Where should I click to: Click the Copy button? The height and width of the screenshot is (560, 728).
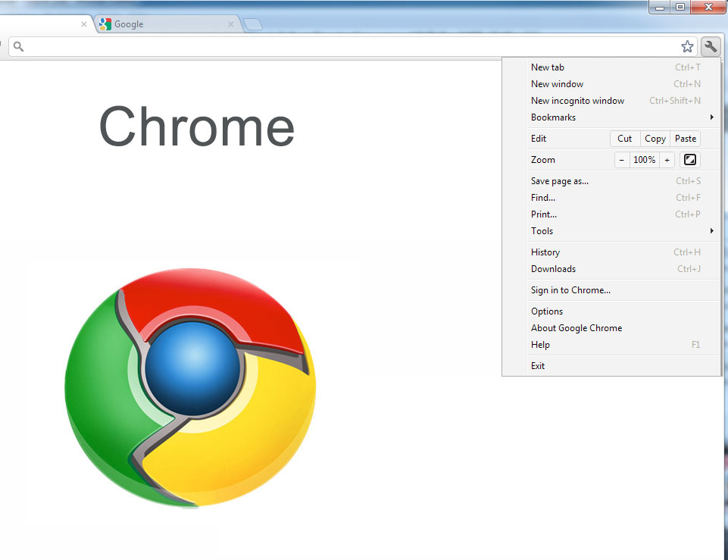coord(655,139)
